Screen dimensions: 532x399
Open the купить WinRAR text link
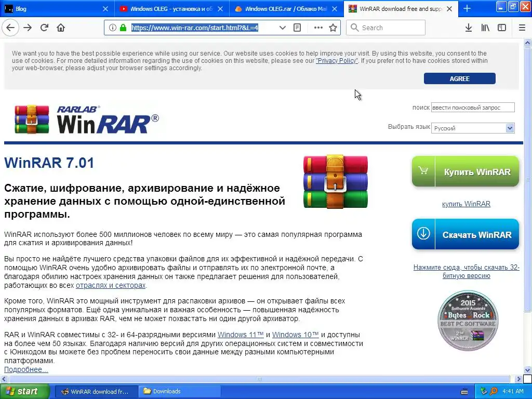(466, 204)
